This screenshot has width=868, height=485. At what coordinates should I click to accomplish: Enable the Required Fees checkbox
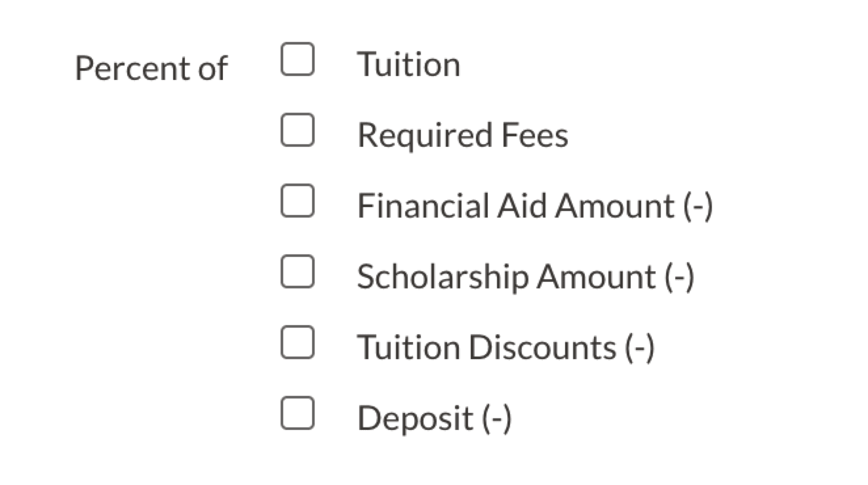pos(297,130)
